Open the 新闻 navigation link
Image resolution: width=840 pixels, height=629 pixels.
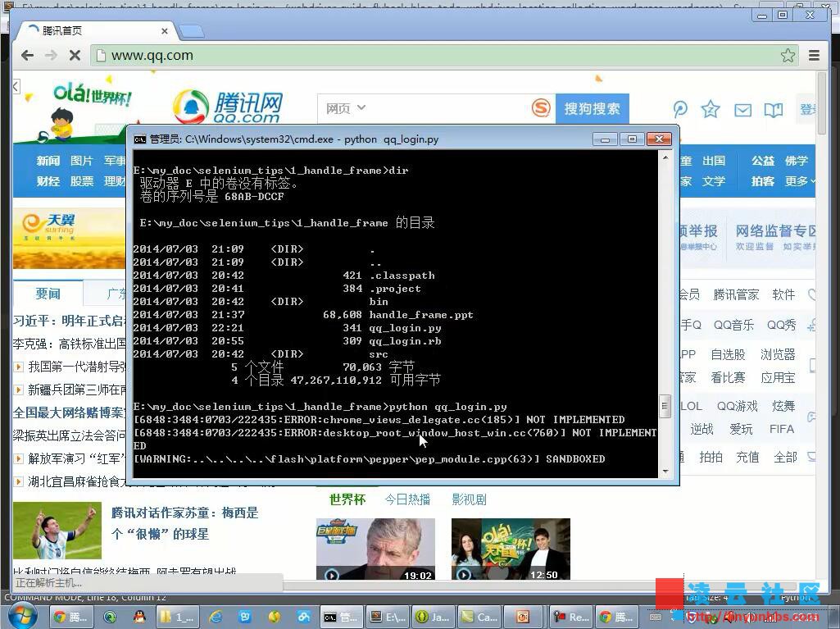pos(48,161)
